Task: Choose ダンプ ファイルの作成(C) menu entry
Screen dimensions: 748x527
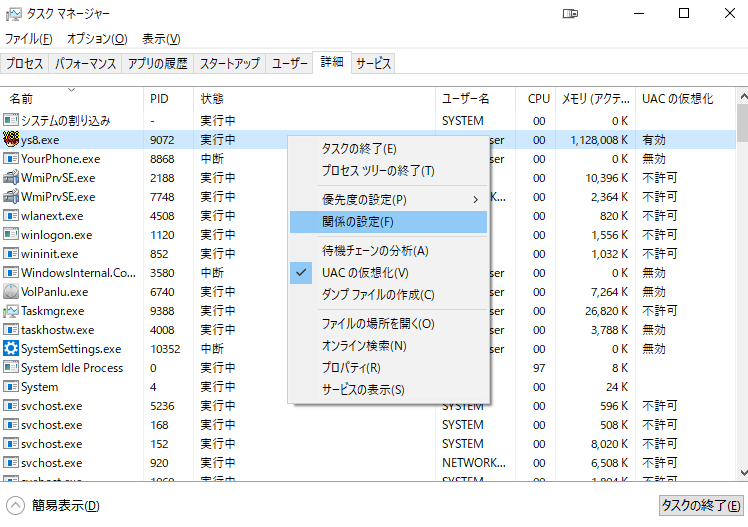Action: coord(388,295)
